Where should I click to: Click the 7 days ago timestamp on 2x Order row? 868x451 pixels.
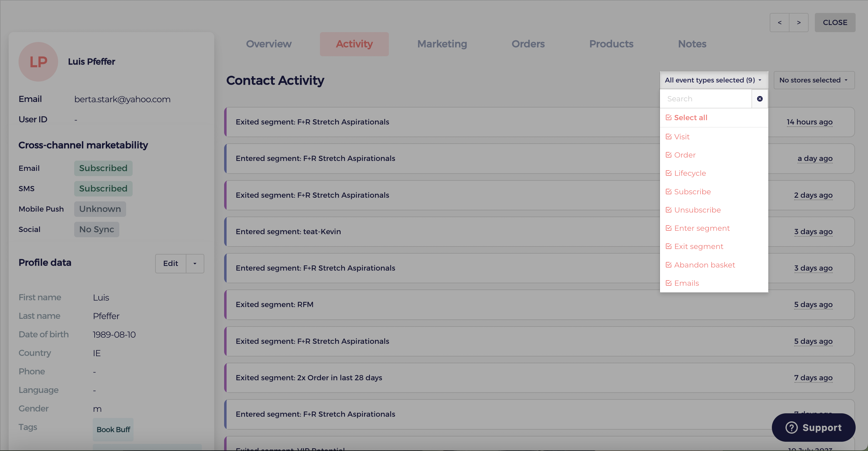tap(813, 377)
